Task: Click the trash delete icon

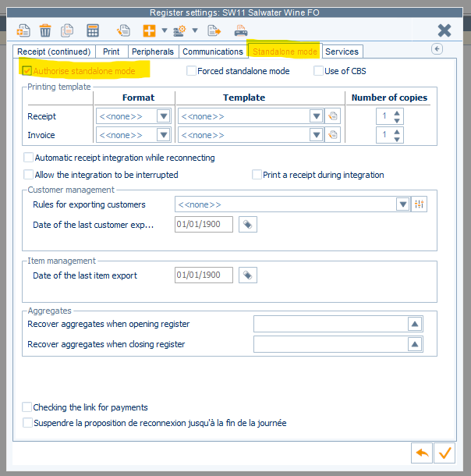Action: tap(45, 30)
